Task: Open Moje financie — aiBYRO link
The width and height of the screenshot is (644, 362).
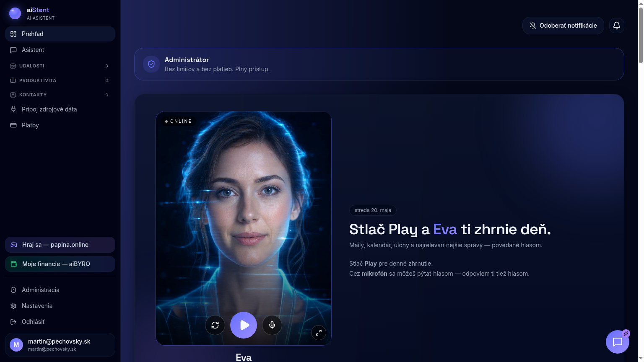Action: 60,264
